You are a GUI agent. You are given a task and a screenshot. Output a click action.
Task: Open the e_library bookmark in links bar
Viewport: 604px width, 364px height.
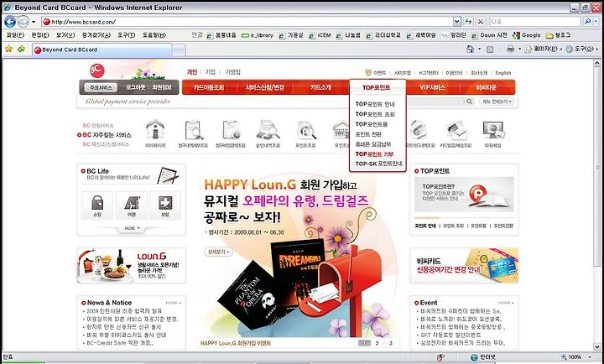tap(258, 35)
